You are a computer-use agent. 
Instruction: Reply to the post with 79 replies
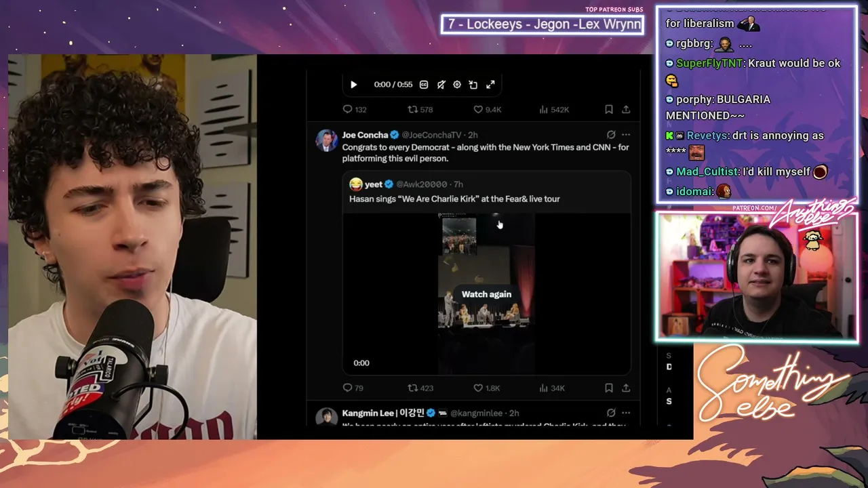(353, 388)
